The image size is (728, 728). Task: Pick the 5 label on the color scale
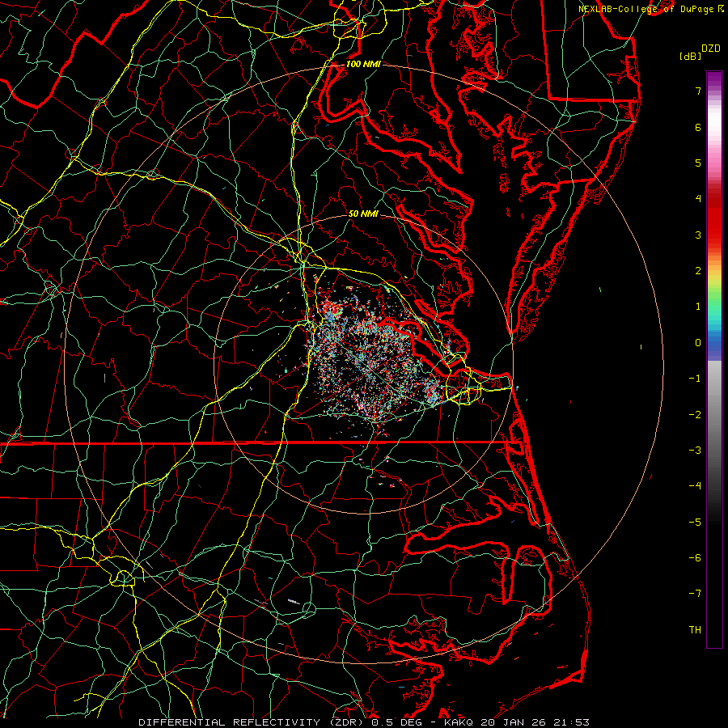coord(698,163)
